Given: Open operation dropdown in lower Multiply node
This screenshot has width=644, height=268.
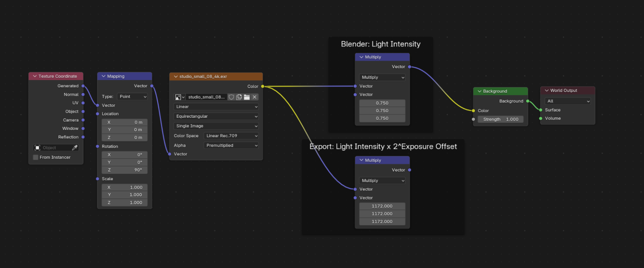Looking at the screenshot, I should [x=382, y=180].
